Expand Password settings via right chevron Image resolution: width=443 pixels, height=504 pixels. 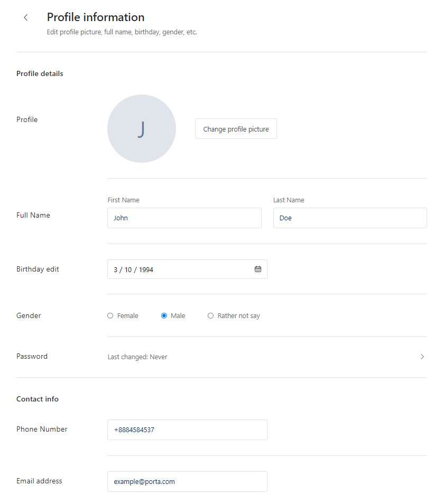coord(422,357)
